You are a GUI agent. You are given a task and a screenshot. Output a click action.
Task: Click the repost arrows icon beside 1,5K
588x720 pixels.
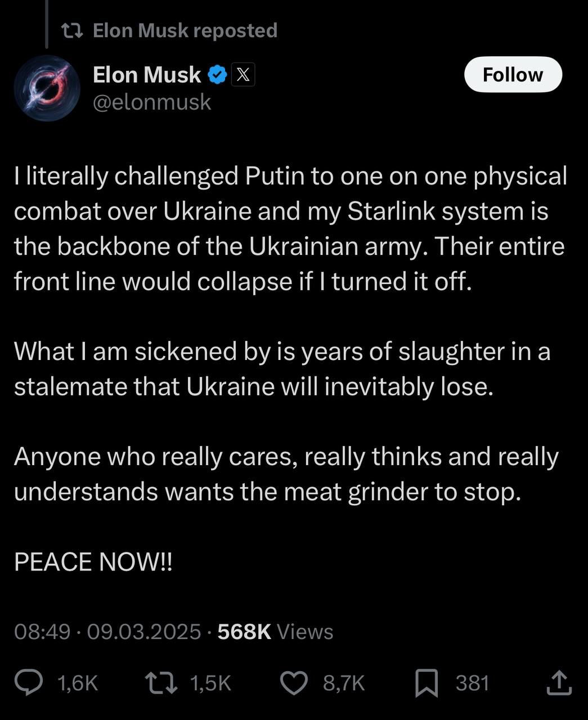[x=161, y=683]
